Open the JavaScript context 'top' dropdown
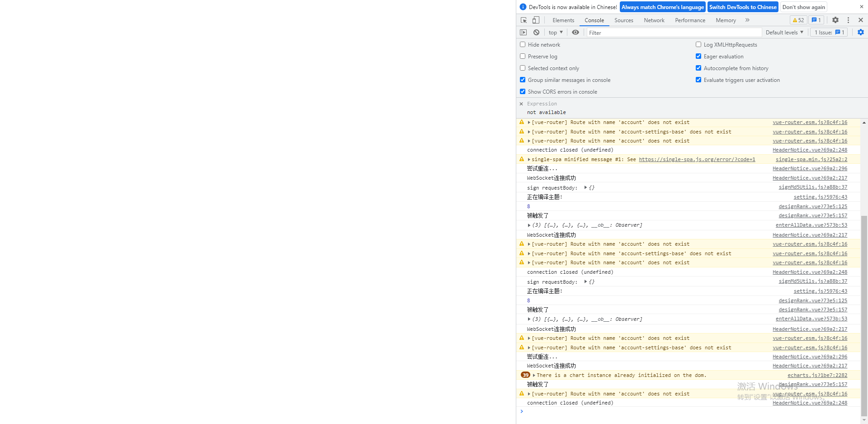 [x=556, y=32]
